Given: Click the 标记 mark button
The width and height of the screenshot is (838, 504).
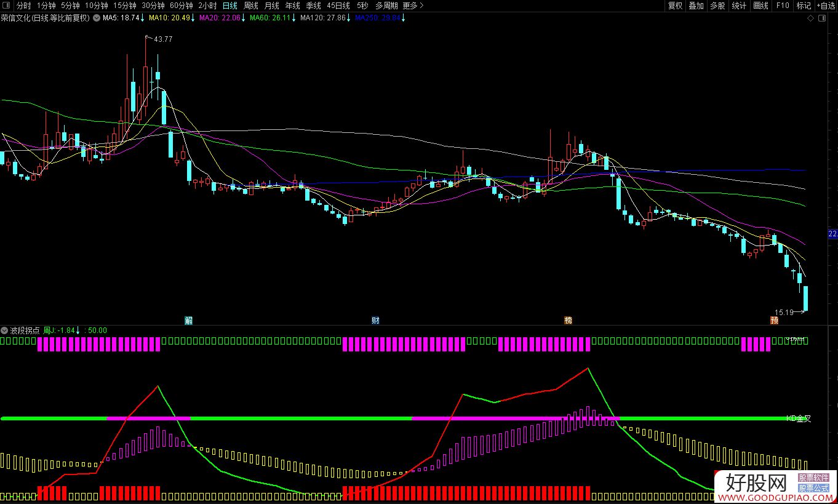Looking at the screenshot, I should 804,6.
